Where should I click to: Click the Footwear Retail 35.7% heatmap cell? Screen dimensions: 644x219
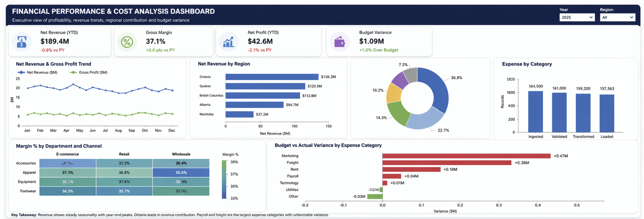click(x=124, y=191)
